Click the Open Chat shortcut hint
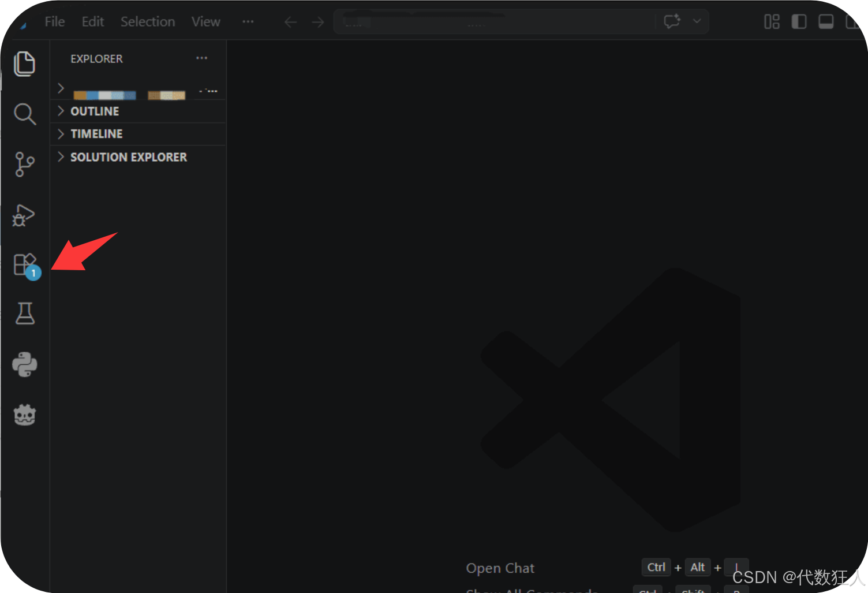This screenshot has width=868, height=593. click(500, 568)
